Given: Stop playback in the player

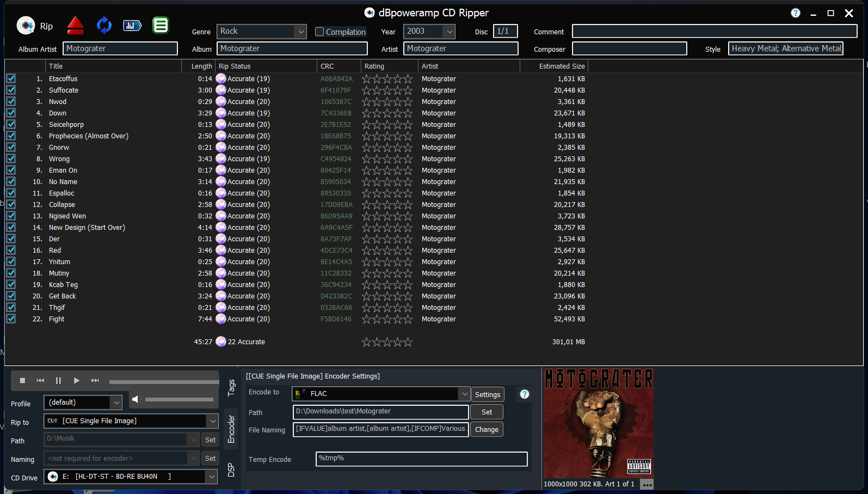Looking at the screenshot, I should pos(22,381).
